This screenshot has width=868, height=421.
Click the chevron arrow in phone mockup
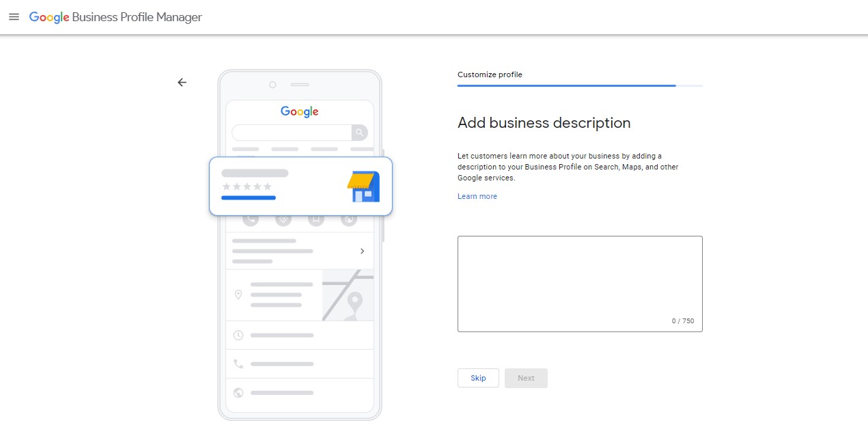(x=362, y=251)
